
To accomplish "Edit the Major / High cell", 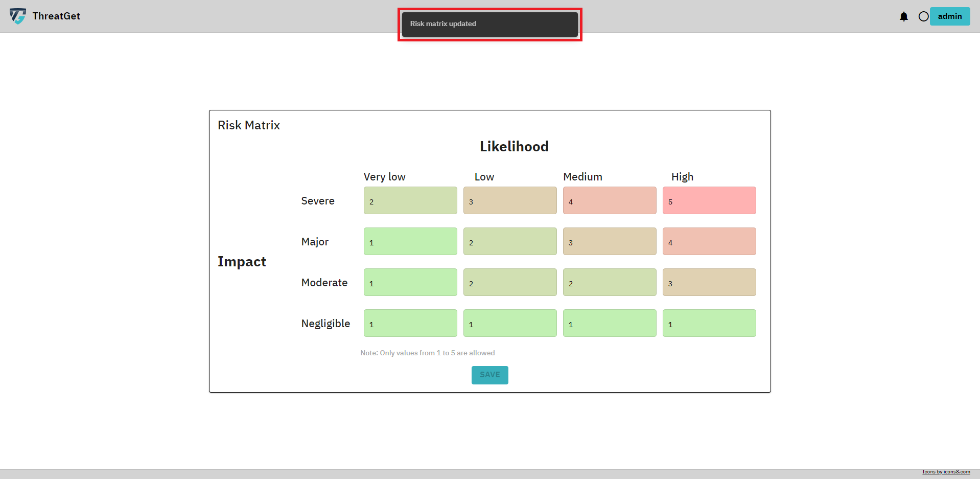I will click(x=709, y=241).
